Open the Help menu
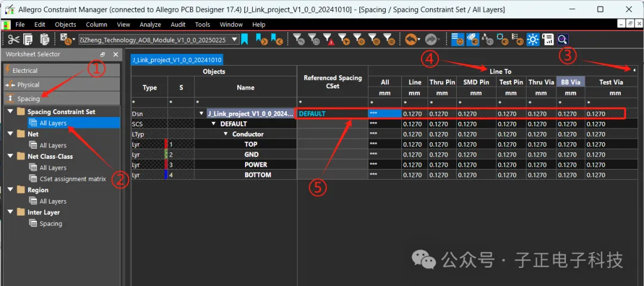Screen dimensions: 644x286 point(259,24)
